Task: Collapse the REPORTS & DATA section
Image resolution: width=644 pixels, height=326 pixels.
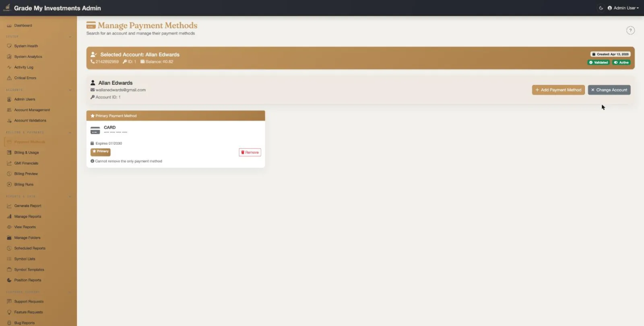Action: coord(70,197)
